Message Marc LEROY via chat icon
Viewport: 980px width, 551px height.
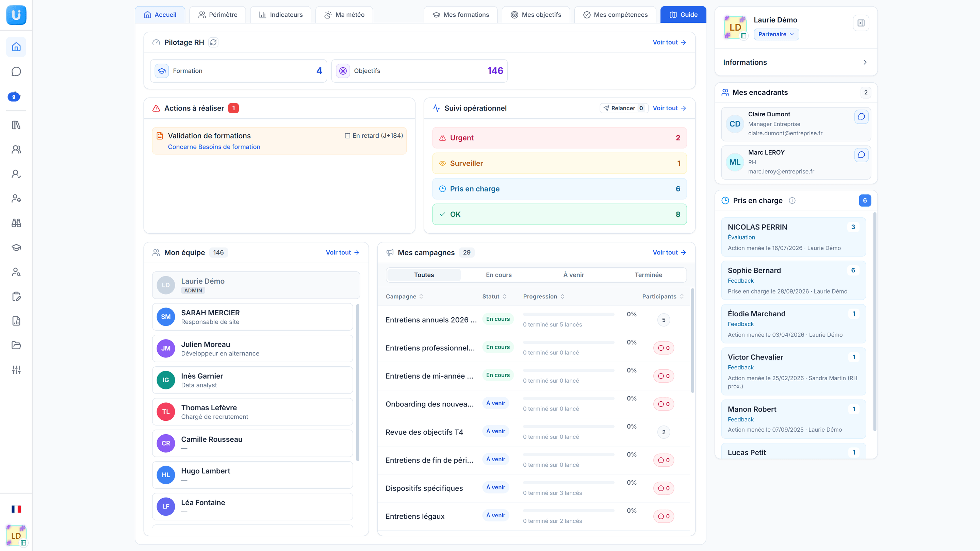click(861, 155)
